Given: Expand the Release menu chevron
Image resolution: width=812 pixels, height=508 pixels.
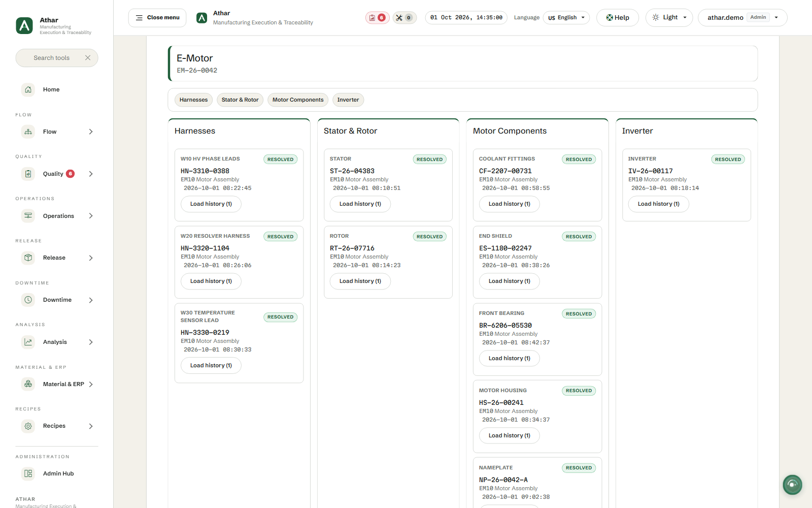Looking at the screenshot, I should [91, 258].
